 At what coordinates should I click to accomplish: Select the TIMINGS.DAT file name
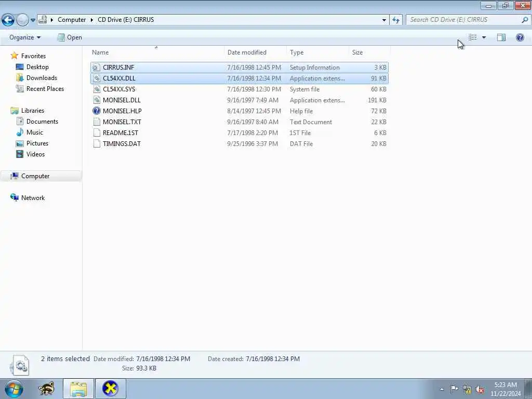coord(122,143)
